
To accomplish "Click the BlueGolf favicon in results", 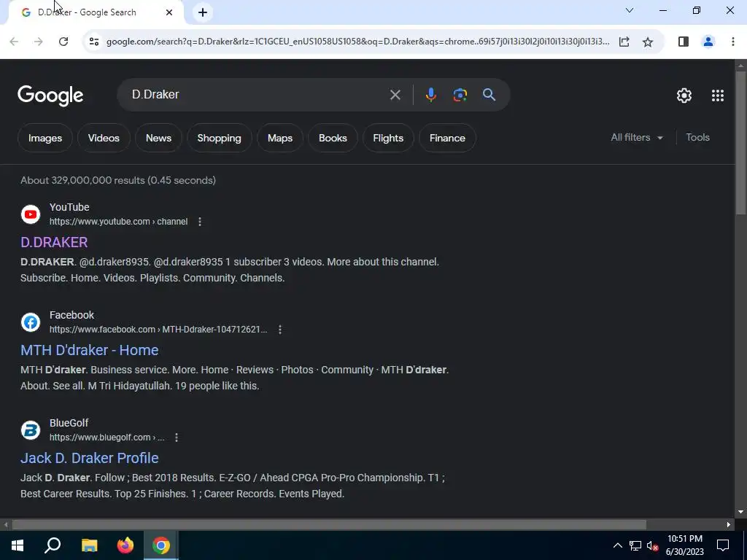I will click(31, 430).
